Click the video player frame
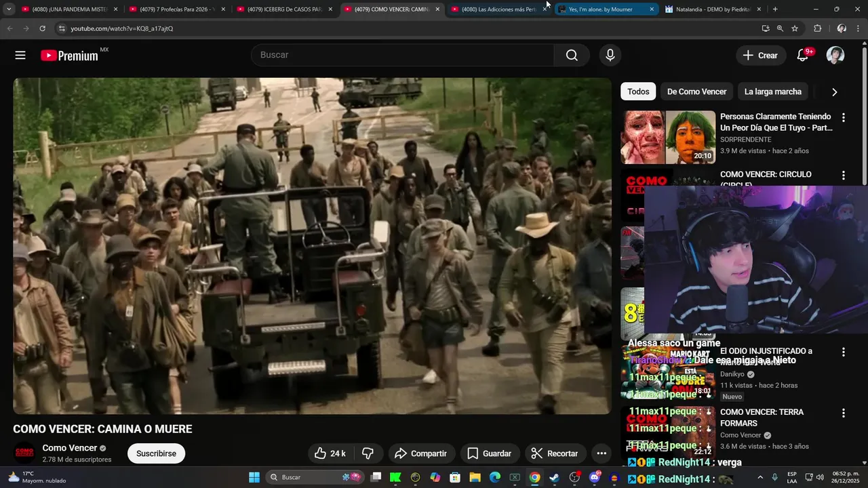This screenshot has height=488, width=868. pyautogui.click(x=312, y=246)
